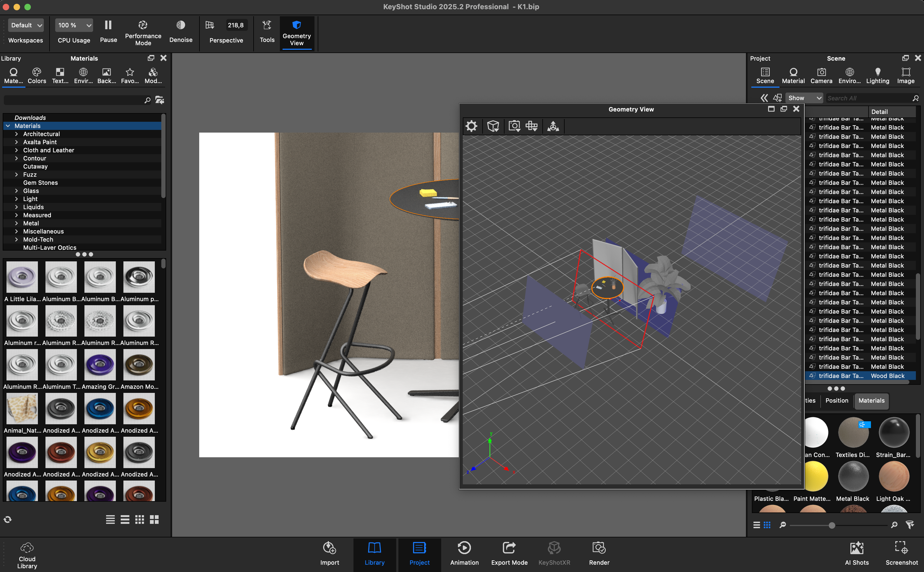The image size is (924, 572).
Task: Click the Render icon in bottom bar
Action: tap(599, 548)
